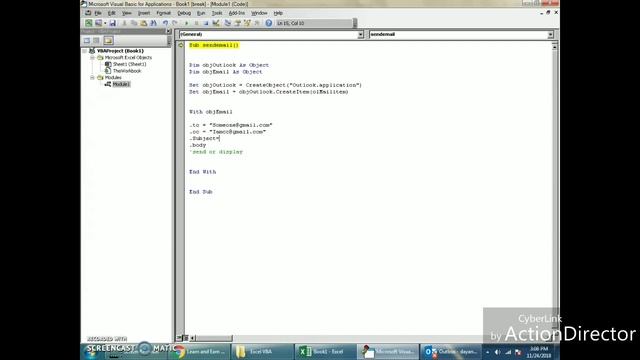The height and width of the screenshot is (360, 640).
Task: Click the Toolbox toolbar icon
Action: 257,23
